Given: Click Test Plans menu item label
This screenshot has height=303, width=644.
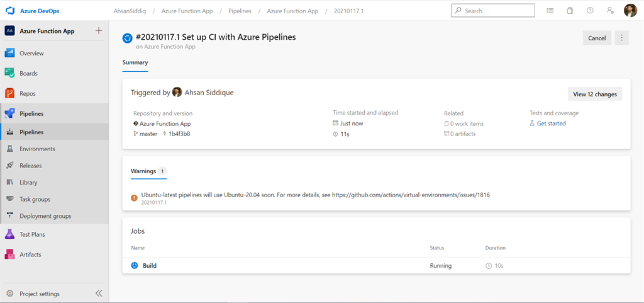Looking at the screenshot, I should tap(33, 234).
